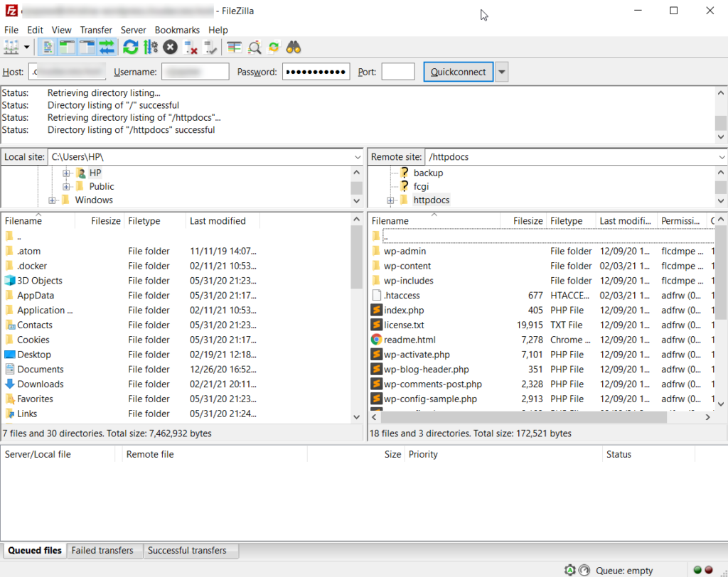Open the Quickconnect history dropdown arrow
Image resolution: width=728 pixels, height=577 pixels.
pos(502,72)
